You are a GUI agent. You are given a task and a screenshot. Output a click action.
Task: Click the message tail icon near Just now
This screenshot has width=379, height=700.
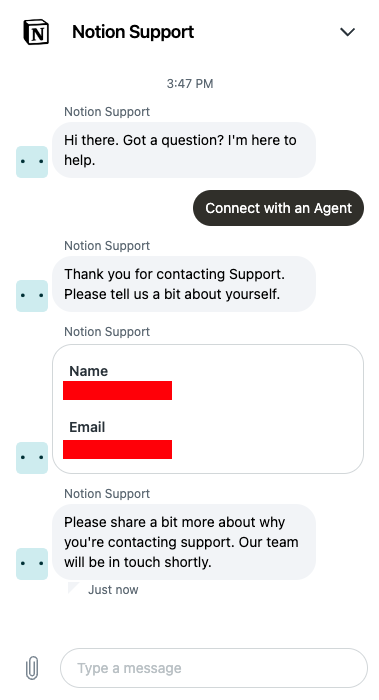click(x=73, y=588)
